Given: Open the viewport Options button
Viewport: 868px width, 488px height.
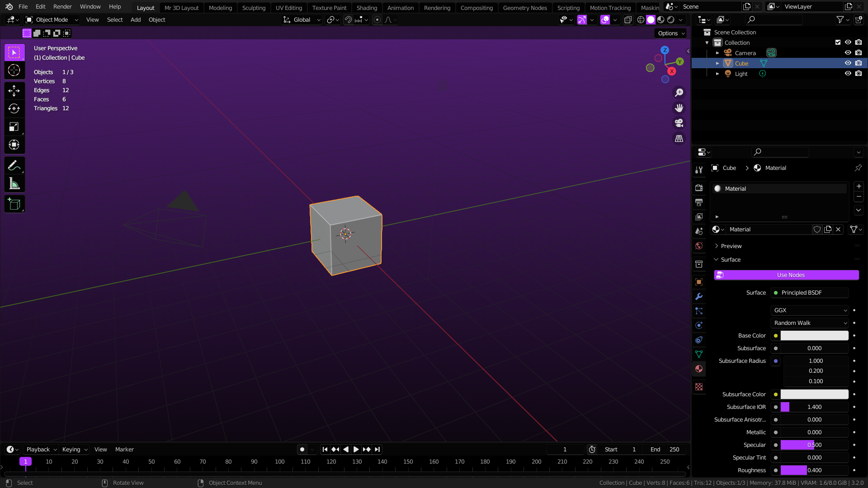Looking at the screenshot, I should coord(670,33).
